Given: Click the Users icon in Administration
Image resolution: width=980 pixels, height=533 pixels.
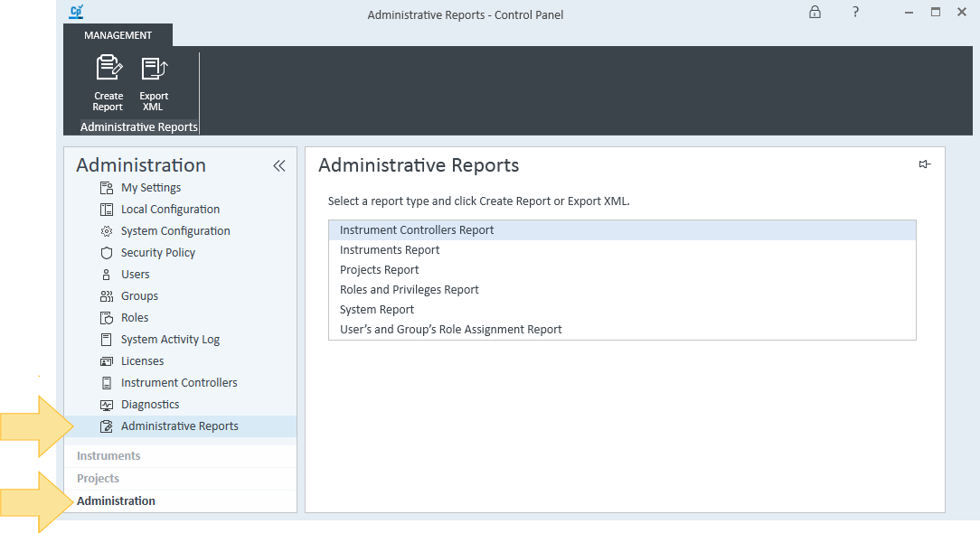Looking at the screenshot, I should [107, 274].
